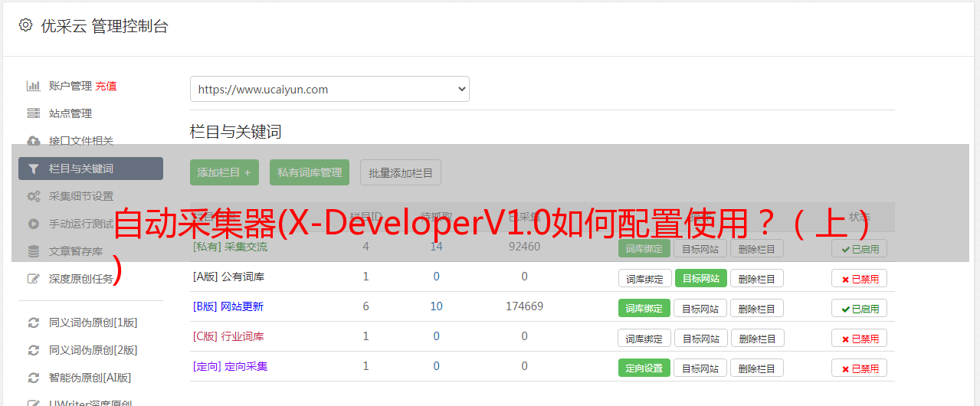980x406 pixels.
Task: Click 删除栏目 in the 行业词库 row
Action: coord(757,338)
